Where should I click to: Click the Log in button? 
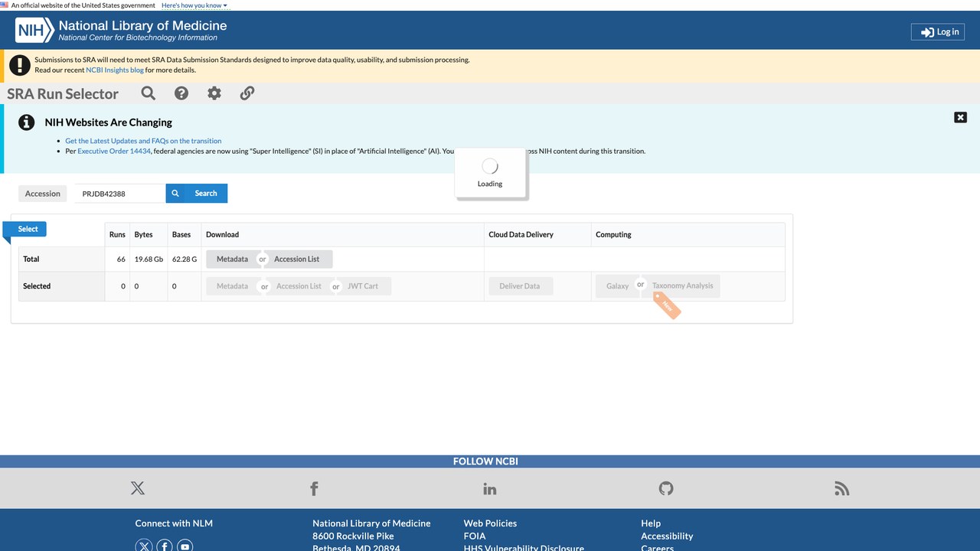pyautogui.click(x=938, y=32)
